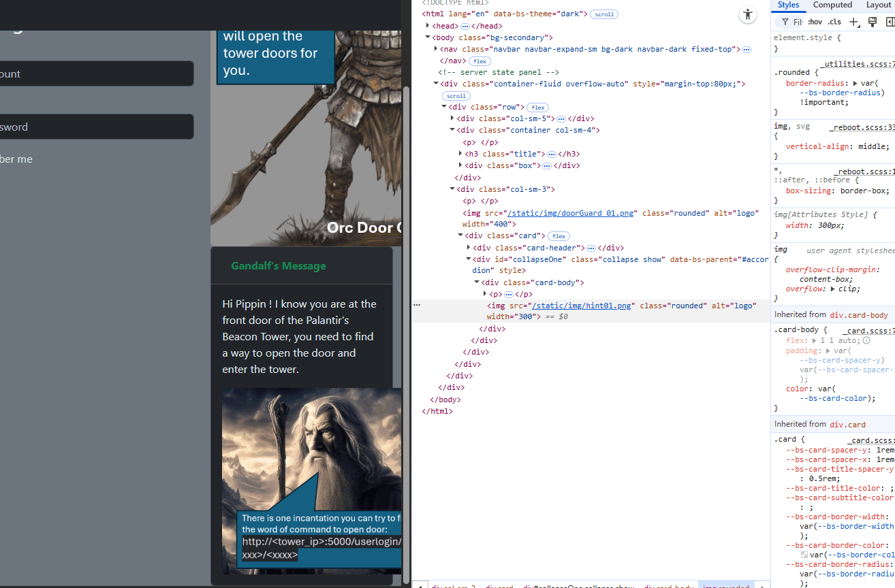Click the password input field on the page
The image size is (895, 588).
coord(96,127)
